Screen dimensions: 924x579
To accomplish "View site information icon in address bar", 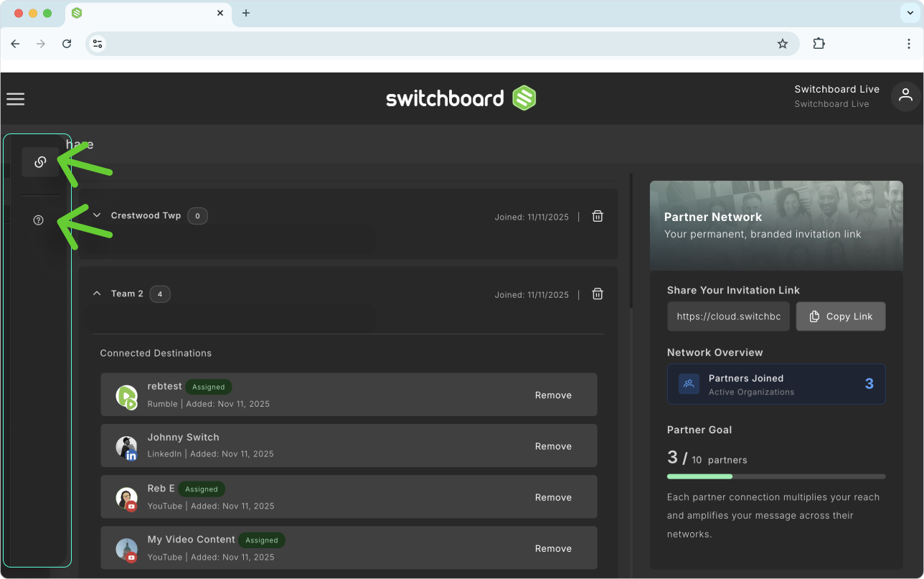I will pos(98,44).
